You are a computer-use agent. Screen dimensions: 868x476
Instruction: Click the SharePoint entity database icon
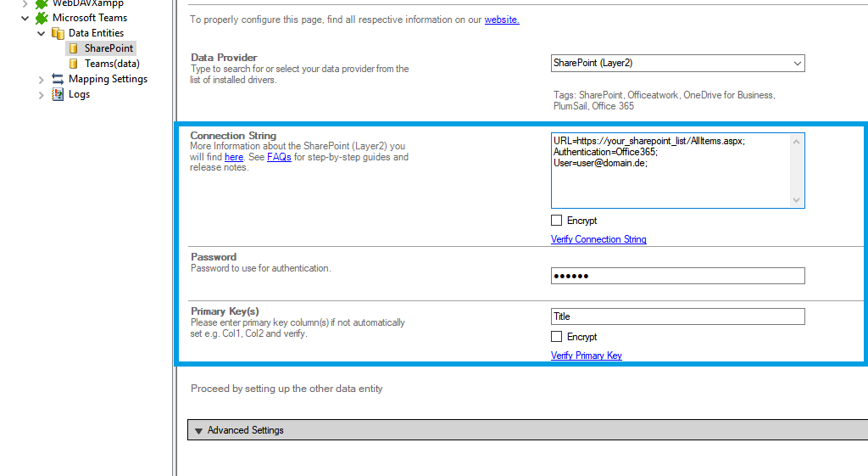pos(74,48)
